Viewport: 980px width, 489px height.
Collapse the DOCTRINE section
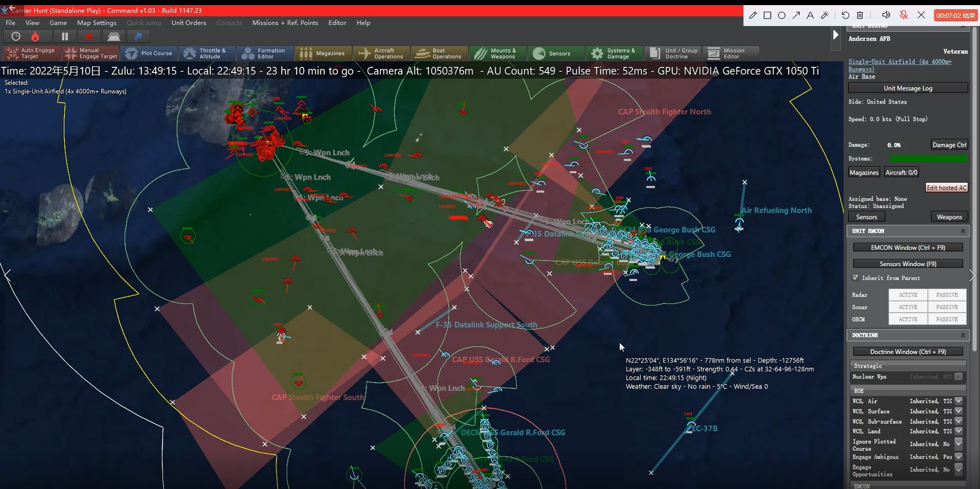(963, 335)
